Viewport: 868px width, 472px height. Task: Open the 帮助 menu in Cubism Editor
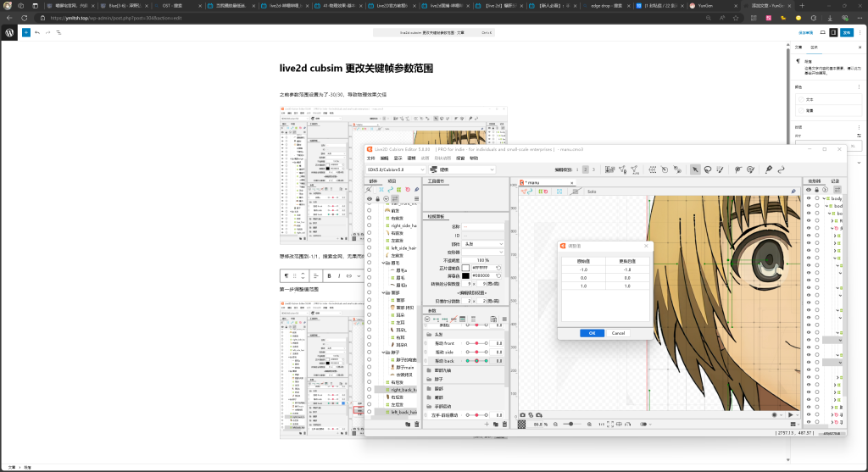474,158
